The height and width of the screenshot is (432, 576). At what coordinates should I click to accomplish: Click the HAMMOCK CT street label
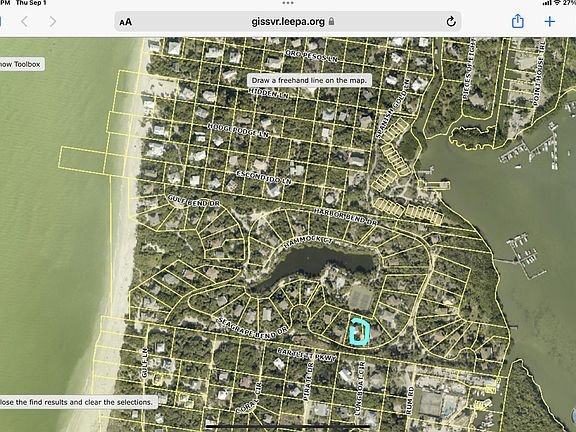click(x=308, y=241)
